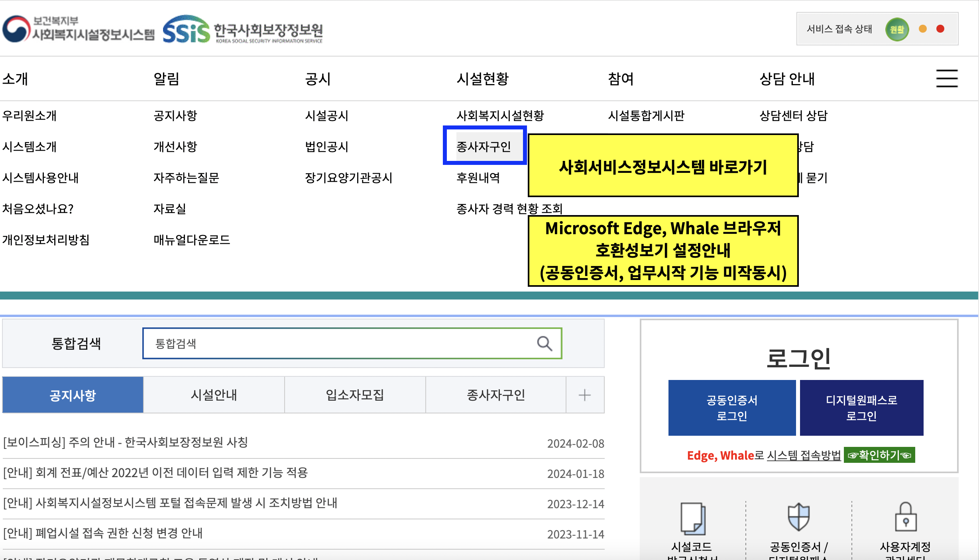The image size is (979, 560).
Task: Click the green 원활 service status indicator
Action: tap(897, 29)
